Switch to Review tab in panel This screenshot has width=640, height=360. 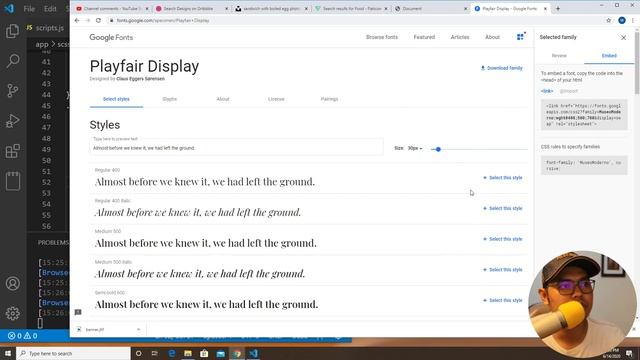[559, 56]
